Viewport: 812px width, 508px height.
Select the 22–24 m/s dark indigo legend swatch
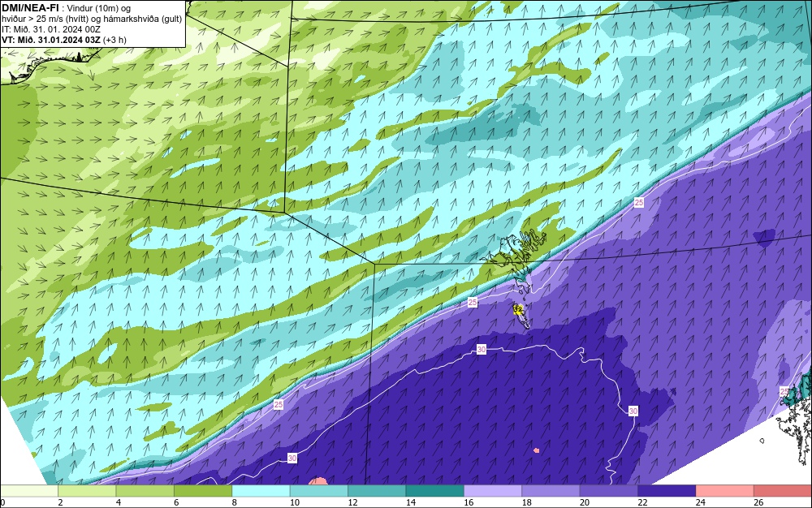pos(667,491)
